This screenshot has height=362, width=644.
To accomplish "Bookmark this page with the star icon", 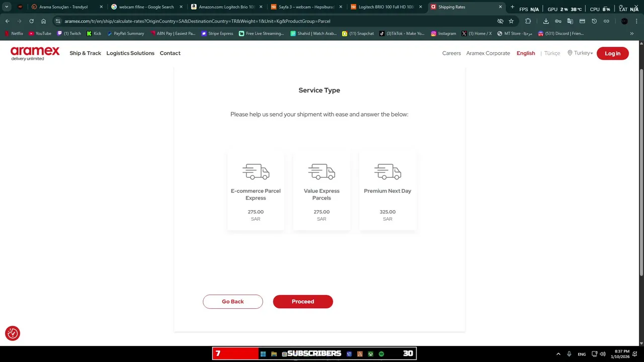I will [x=511, y=21].
